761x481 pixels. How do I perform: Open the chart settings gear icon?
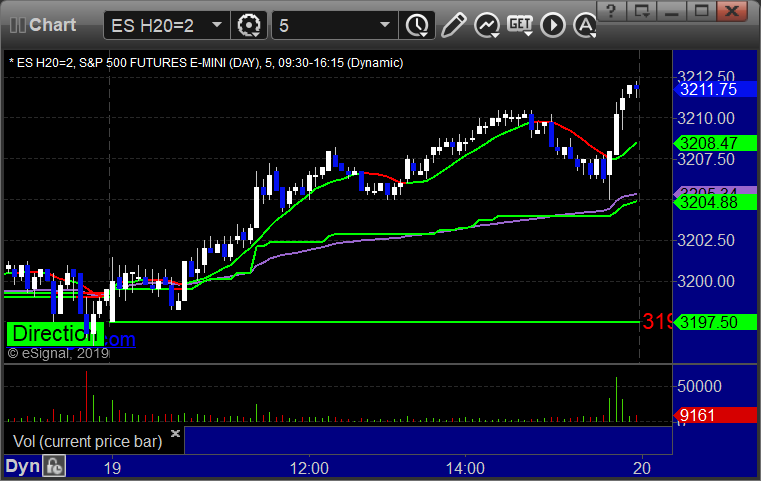point(248,25)
